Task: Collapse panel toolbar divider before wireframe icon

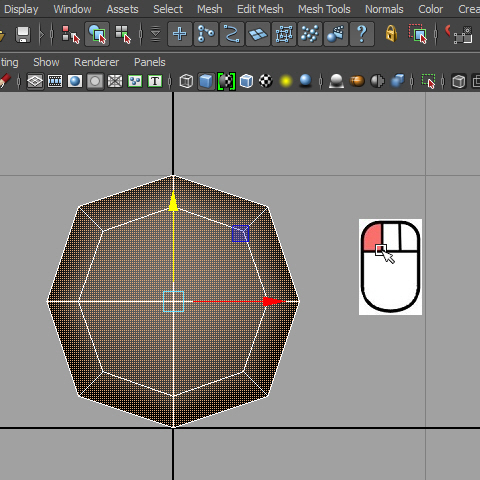Action: tap(170, 81)
